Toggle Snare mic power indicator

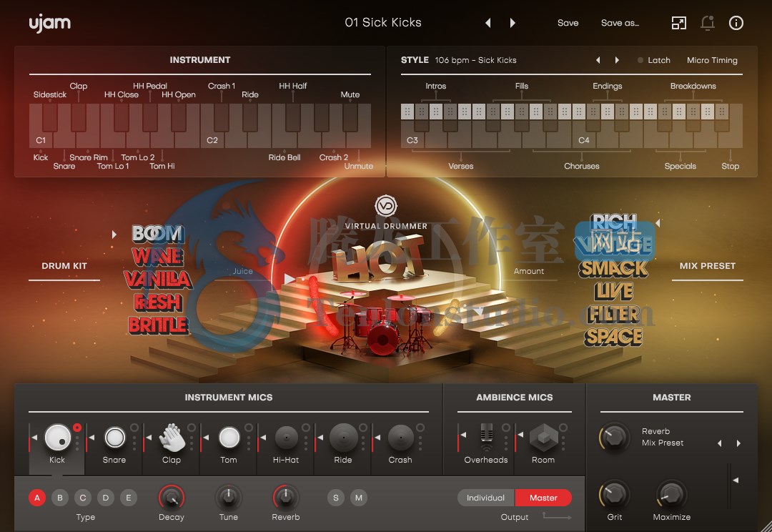[134, 428]
